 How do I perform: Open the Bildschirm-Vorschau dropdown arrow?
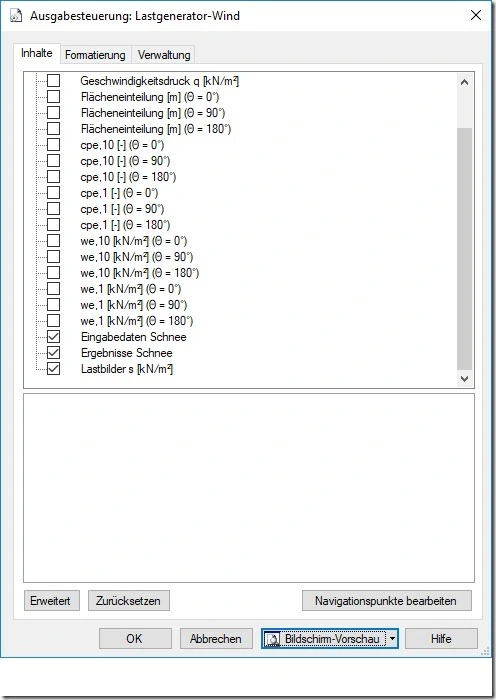tap(392, 639)
